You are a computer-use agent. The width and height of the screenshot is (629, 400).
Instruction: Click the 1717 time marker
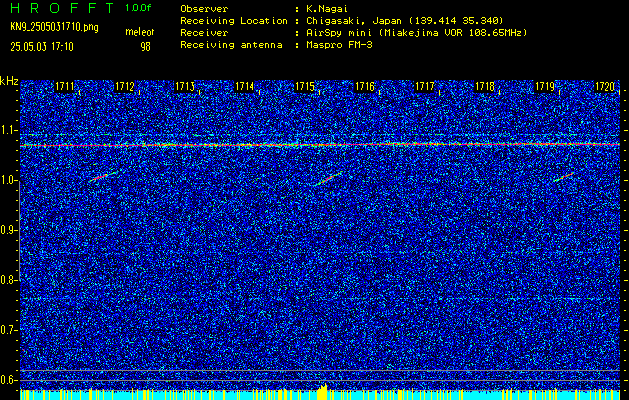pos(424,86)
